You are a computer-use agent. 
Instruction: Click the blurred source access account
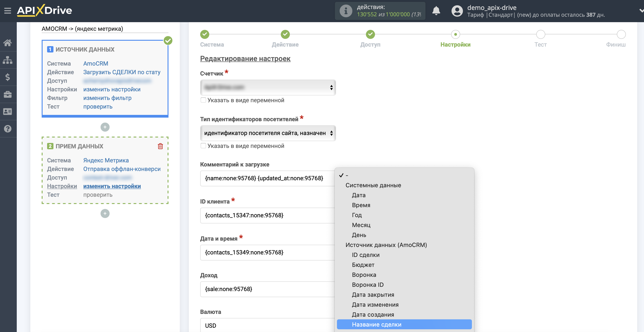[x=117, y=81]
